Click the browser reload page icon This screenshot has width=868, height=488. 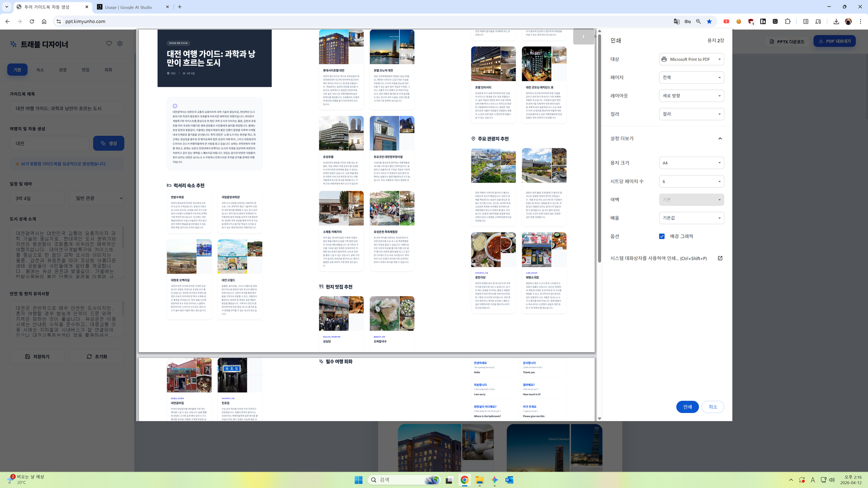pos(32,21)
